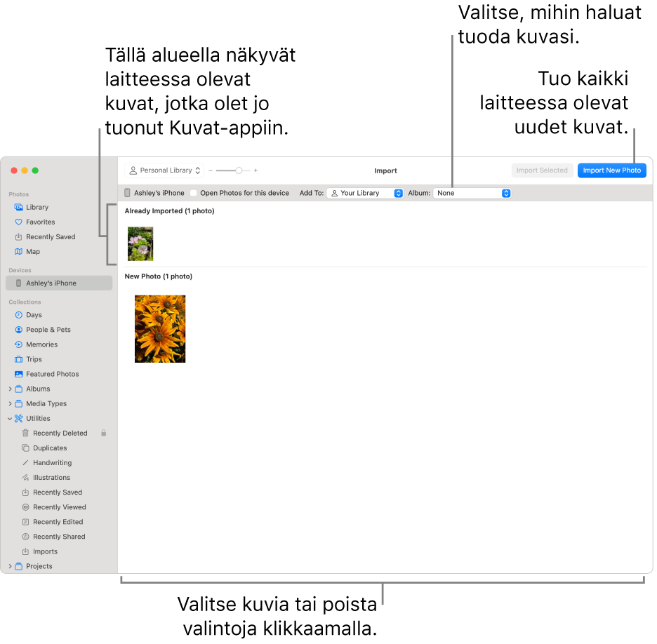The height and width of the screenshot is (644, 657).
Task: Open Recently Edited utility
Action: (x=59, y=523)
